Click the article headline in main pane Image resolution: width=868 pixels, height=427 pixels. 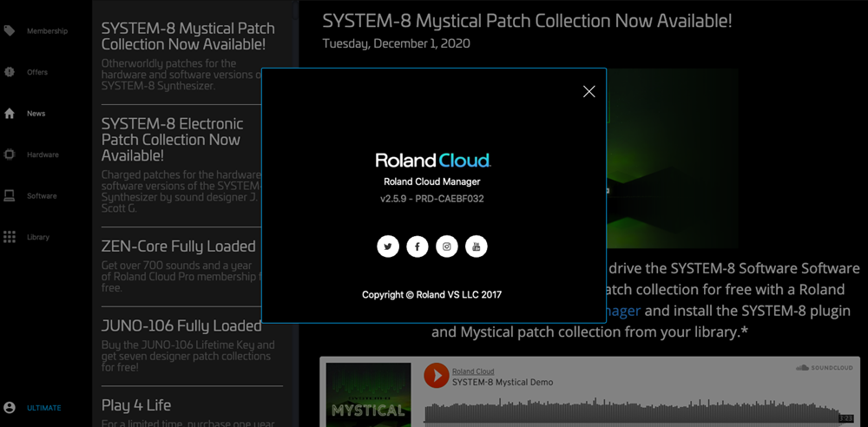pyautogui.click(x=527, y=21)
